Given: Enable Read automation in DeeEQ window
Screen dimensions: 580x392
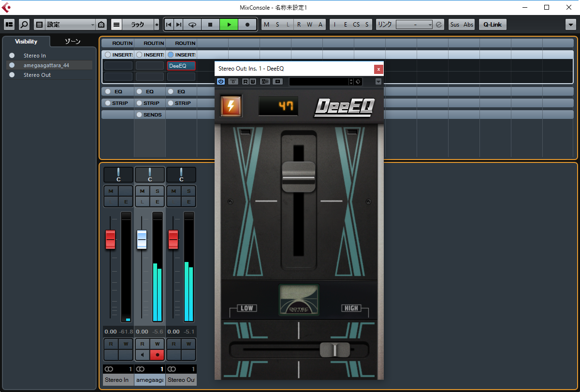Looking at the screenshot, I should [x=245, y=81].
